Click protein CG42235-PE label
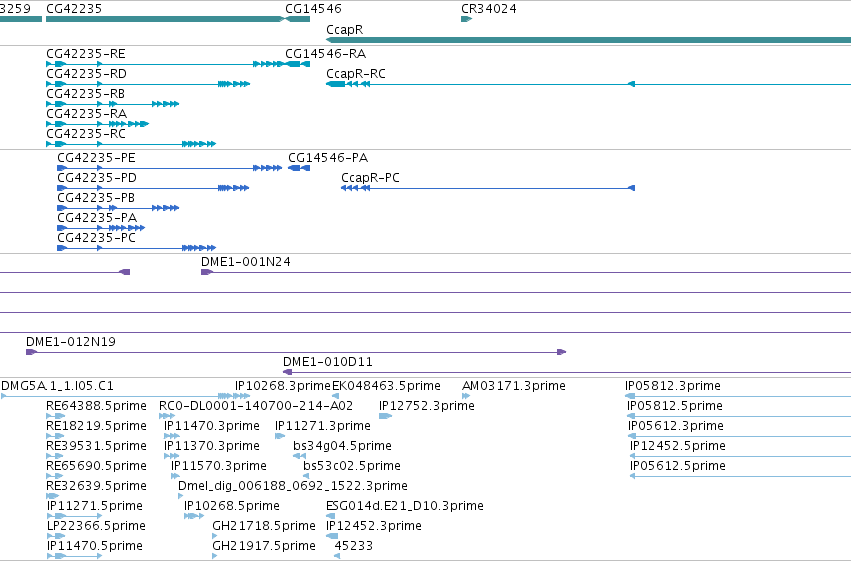This screenshot has height=561, width=851. point(97,158)
